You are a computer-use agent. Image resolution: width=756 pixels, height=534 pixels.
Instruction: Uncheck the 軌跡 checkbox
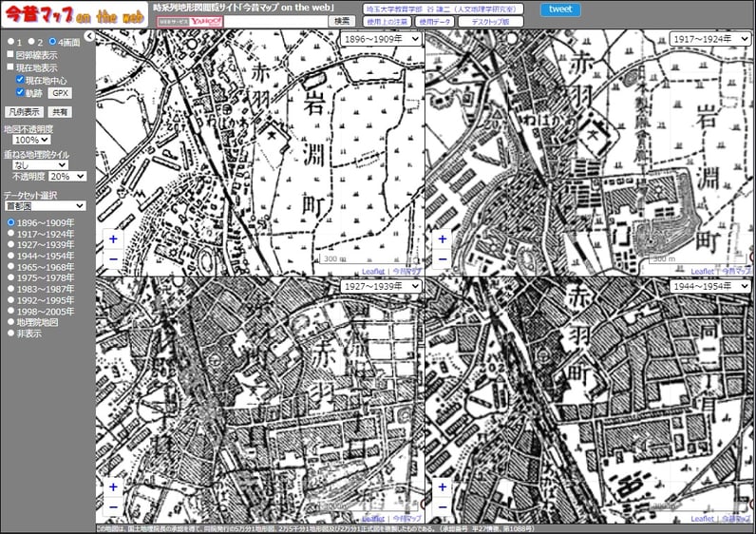click(21, 93)
